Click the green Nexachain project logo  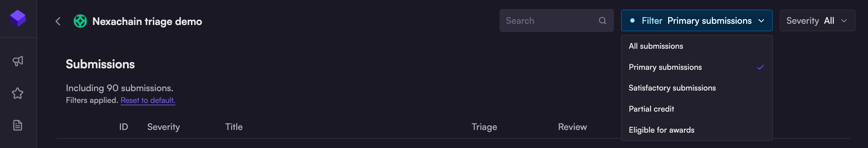click(80, 21)
